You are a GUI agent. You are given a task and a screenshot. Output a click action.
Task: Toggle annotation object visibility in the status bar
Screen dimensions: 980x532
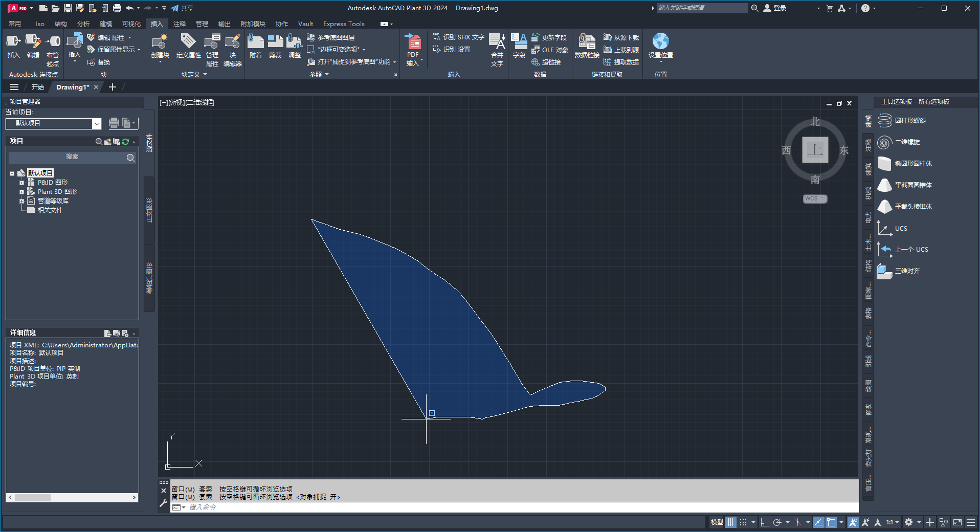(x=853, y=522)
